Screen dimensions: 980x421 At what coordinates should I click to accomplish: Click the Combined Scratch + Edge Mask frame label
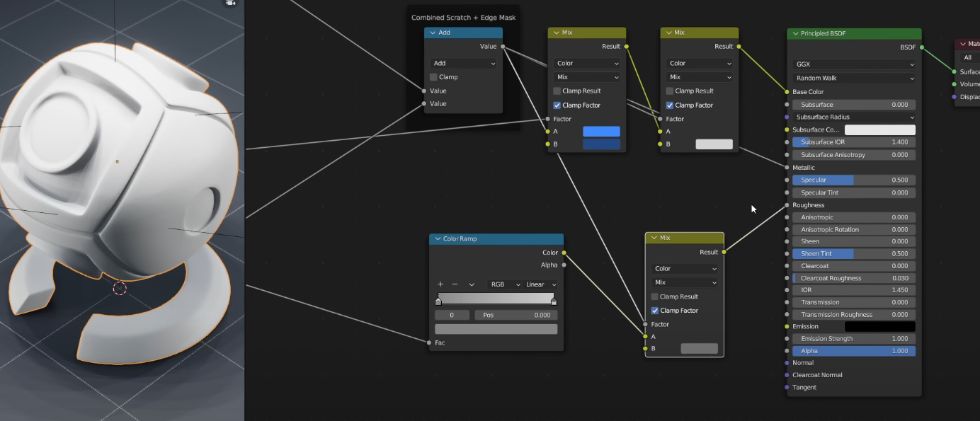[x=463, y=18]
